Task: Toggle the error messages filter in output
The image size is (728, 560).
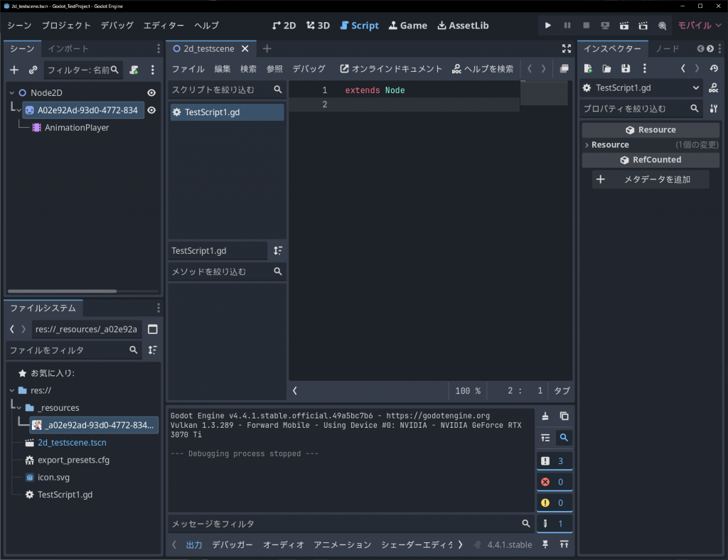Action: tap(555, 482)
